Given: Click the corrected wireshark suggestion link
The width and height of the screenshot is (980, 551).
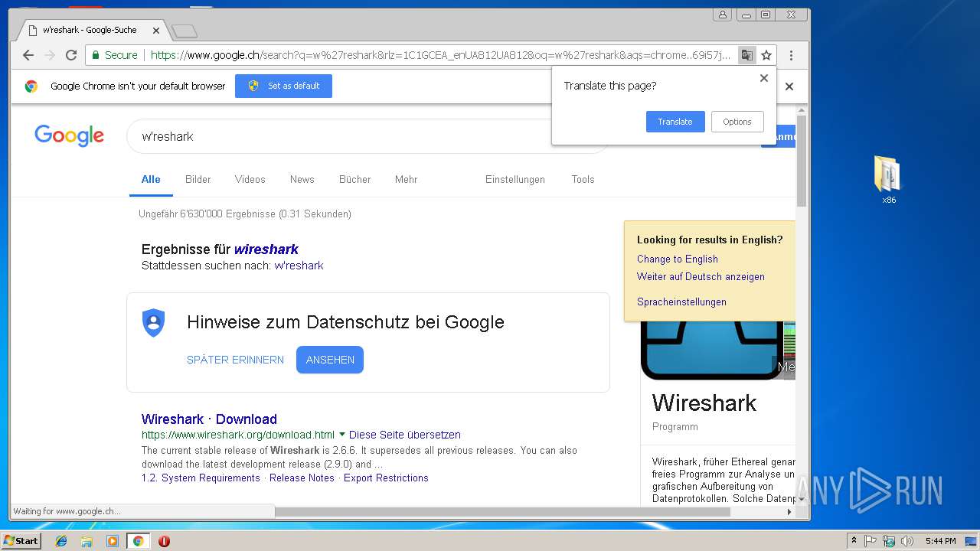Looking at the screenshot, I should click(x=266, y=249).
